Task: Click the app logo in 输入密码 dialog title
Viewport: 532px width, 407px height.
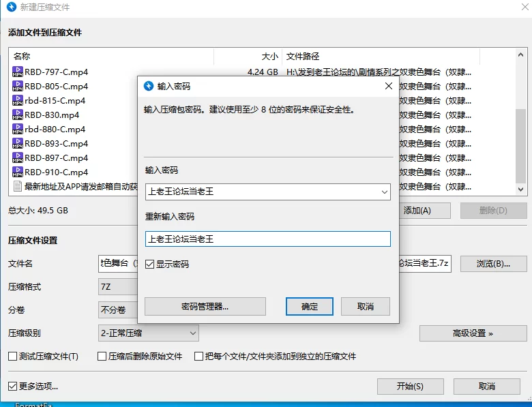Action: (x=149, y=86)
